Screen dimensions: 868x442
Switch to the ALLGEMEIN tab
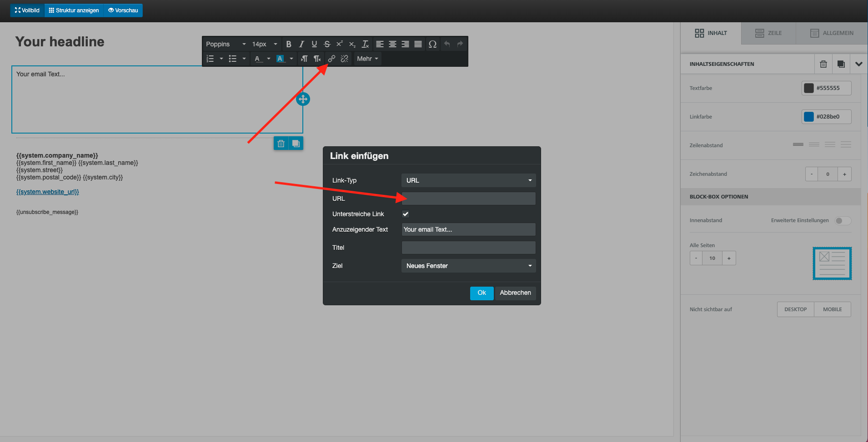(x=832, y=33)
